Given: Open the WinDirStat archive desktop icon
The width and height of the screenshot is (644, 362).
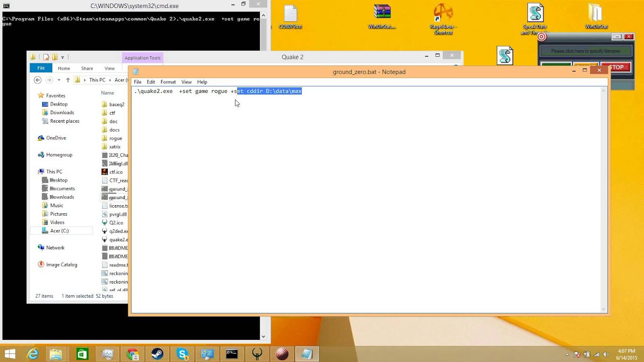Looking at the screenshot, I should click(382, 17).
